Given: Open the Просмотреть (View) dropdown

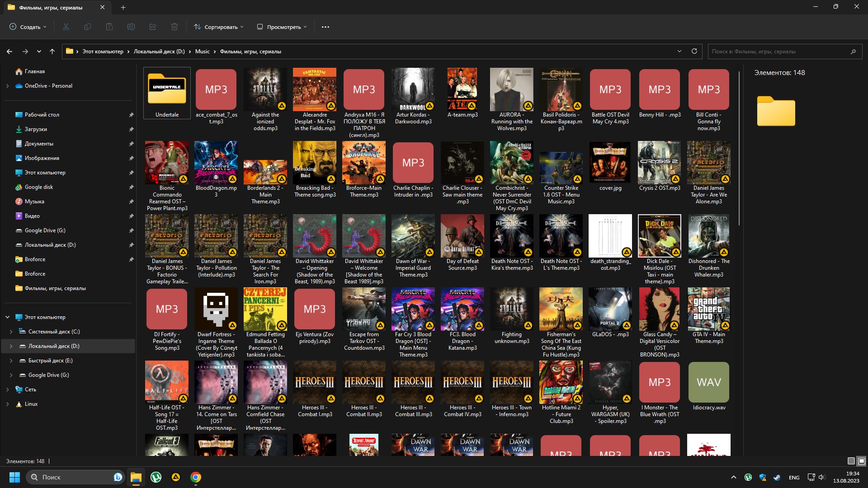Looking at the screenshot, I should point(282,27).
